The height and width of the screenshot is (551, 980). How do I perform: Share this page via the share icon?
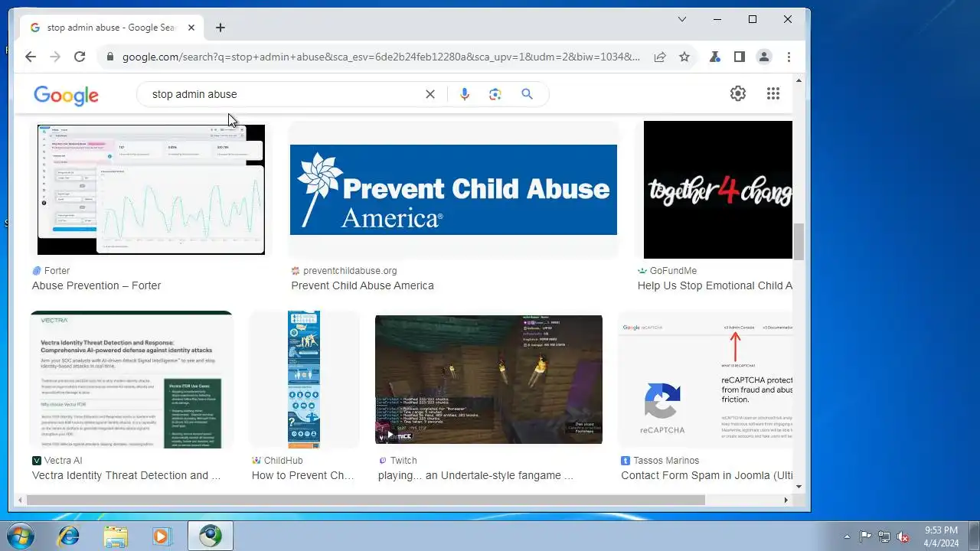point(659,57)
